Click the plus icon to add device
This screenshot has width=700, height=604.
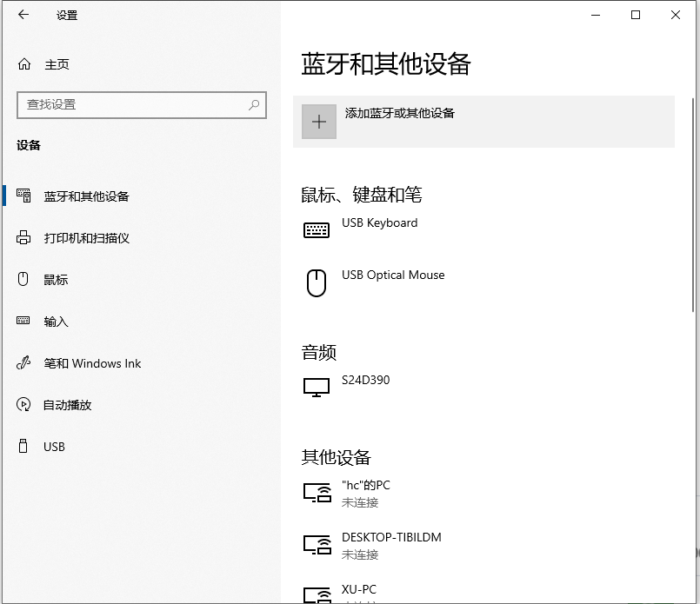coord(318,122)
